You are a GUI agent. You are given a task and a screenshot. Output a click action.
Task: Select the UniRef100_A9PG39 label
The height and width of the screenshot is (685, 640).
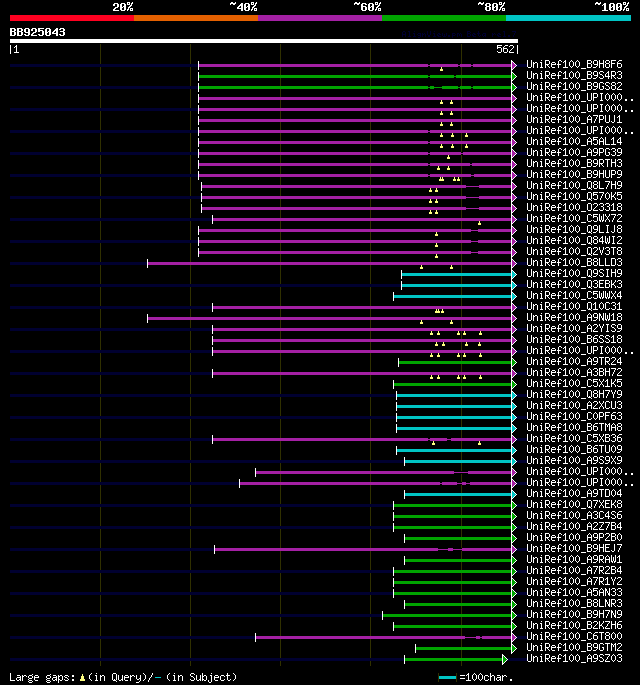(574, 152)
